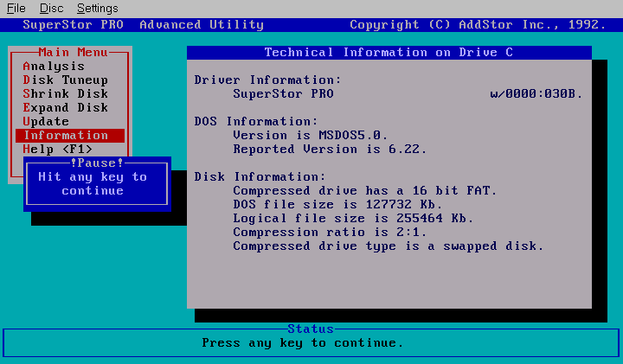Select Update in Main Menu
Viewport: 623px width, 364px height.
46,121
